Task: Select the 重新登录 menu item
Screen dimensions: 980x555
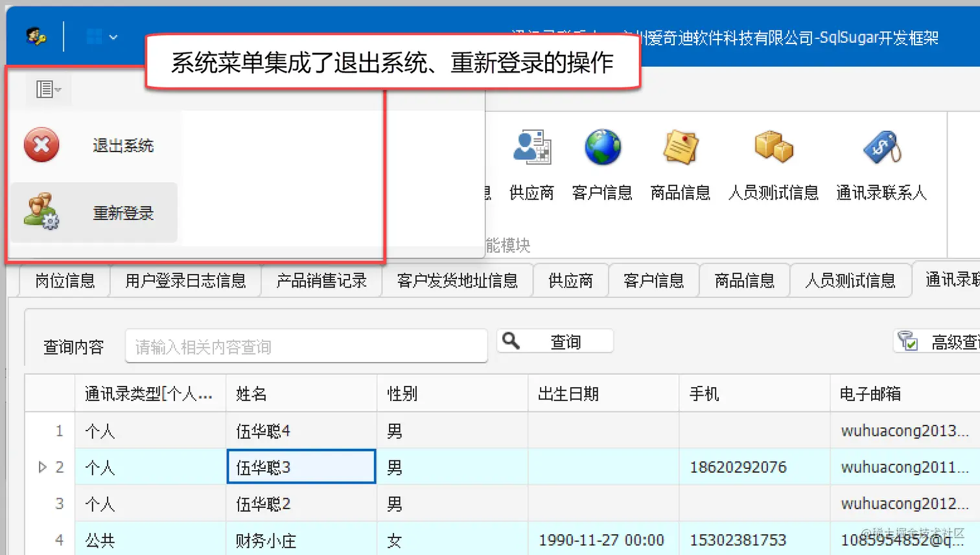Action: coord(94,212)
